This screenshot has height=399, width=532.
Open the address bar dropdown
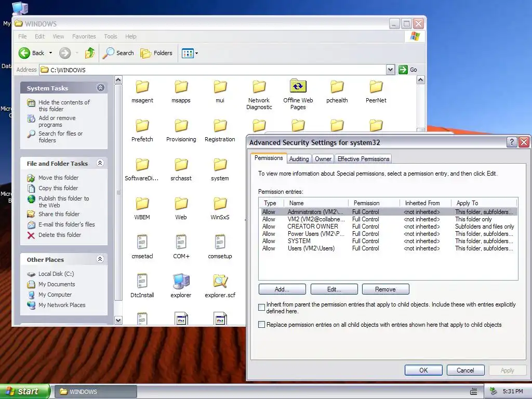click(391, 70)
